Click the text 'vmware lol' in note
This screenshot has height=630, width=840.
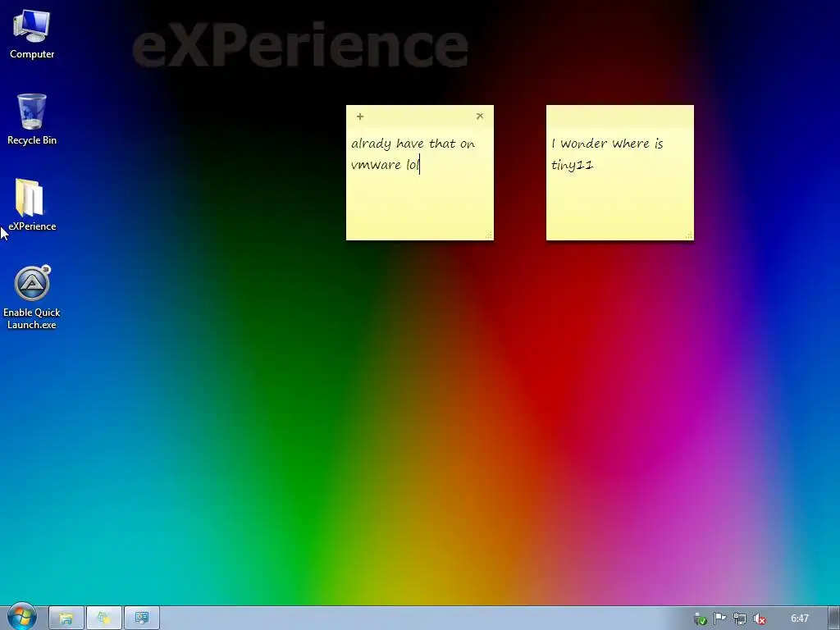click(x=386, y=164)
